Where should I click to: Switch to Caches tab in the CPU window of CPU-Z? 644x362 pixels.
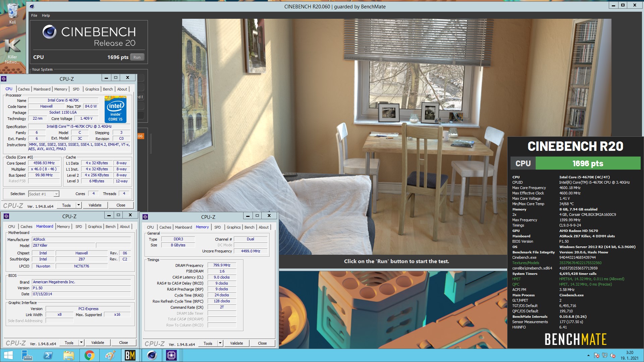tap(24, 89)
